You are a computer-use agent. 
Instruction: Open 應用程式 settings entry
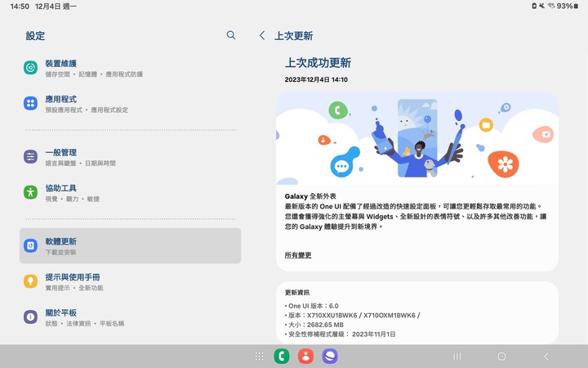[x=130, y=103]
